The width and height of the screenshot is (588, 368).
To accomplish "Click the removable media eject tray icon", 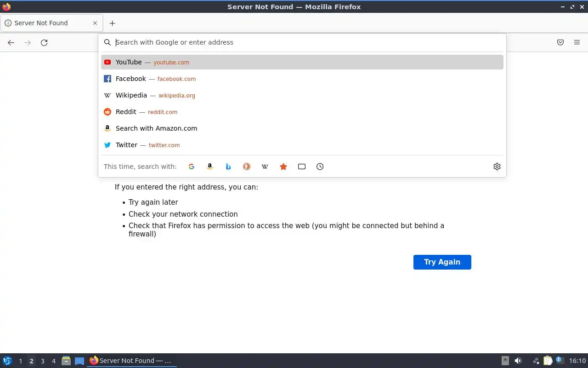I will click(505, 361).
